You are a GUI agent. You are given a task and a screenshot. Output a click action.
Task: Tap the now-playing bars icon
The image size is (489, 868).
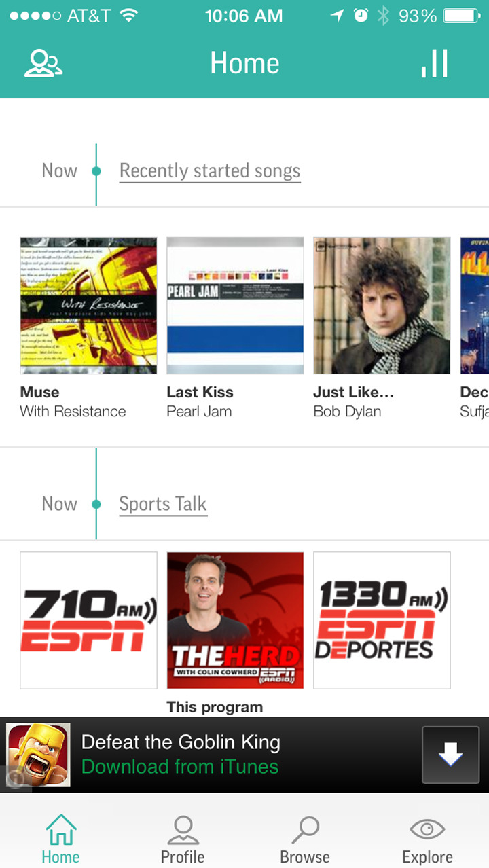(x=435, y=63)
